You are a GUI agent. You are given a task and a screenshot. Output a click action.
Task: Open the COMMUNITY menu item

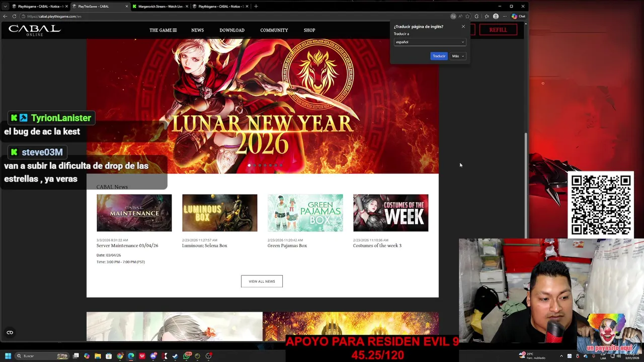[x=274, y=30]
